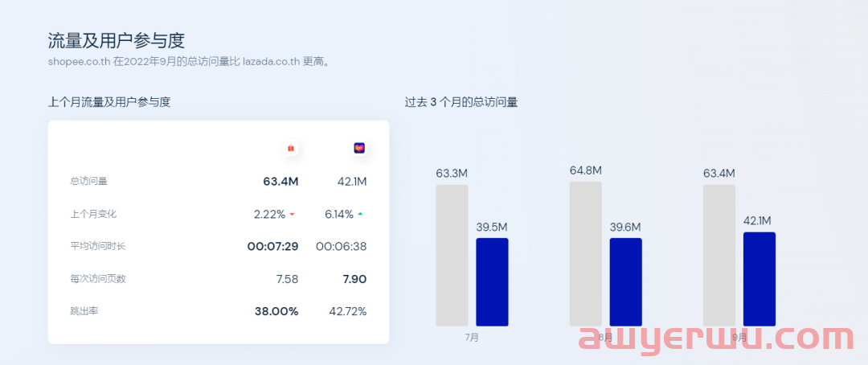The width and height of the screenshot is (868, 365).
Task: Click the 39.5M label in the chart
Action: point(492,227)
